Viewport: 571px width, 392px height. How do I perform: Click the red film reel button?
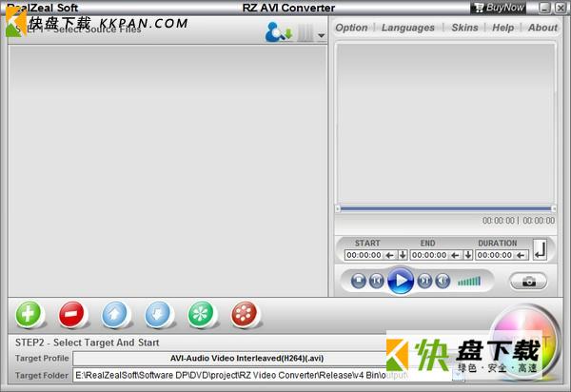(244, 314)
